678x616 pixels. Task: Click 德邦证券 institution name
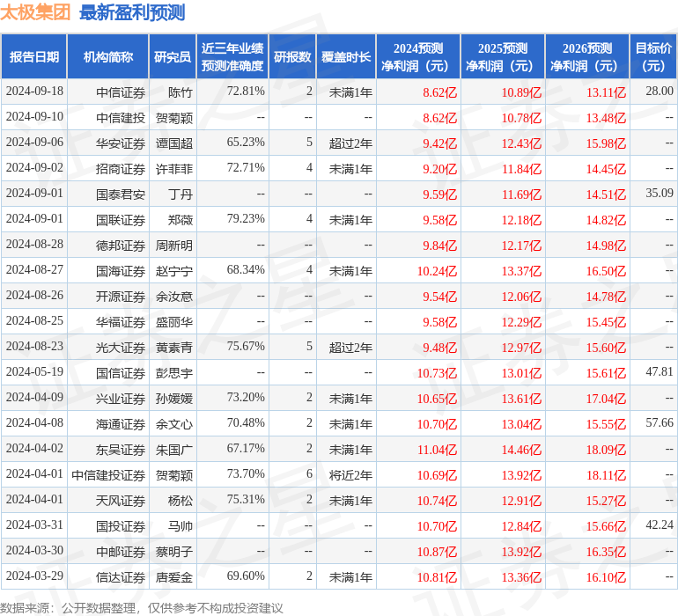coord(121,246)
